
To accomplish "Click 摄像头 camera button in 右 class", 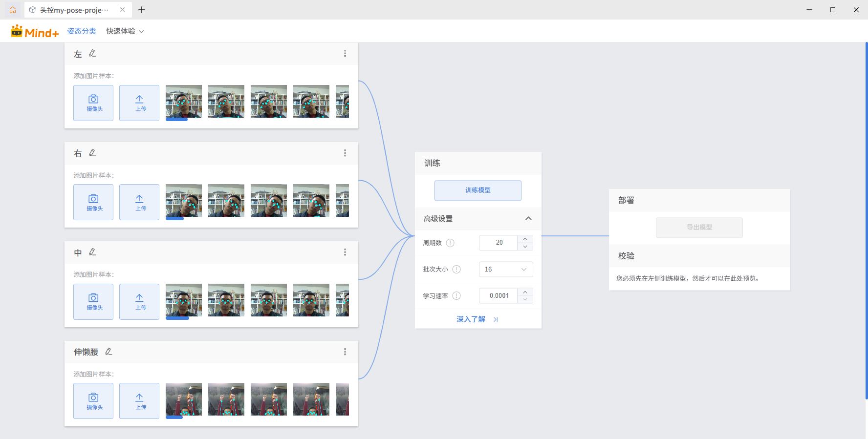I will [93, 202].
